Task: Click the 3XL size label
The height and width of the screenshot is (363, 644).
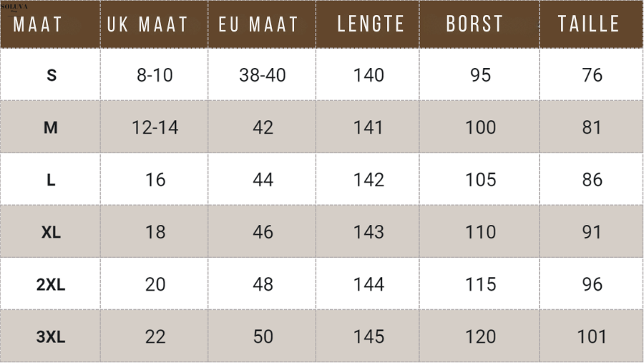Action: 51,337
